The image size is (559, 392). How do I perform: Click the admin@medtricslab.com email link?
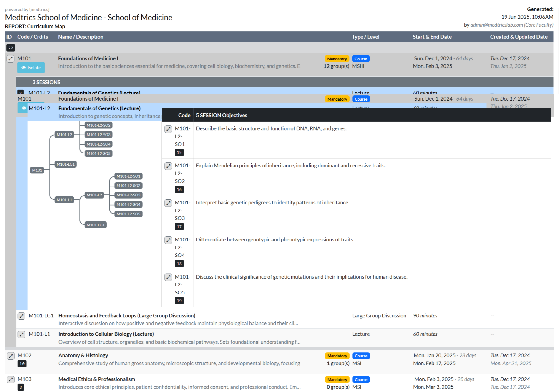point(496,25)
